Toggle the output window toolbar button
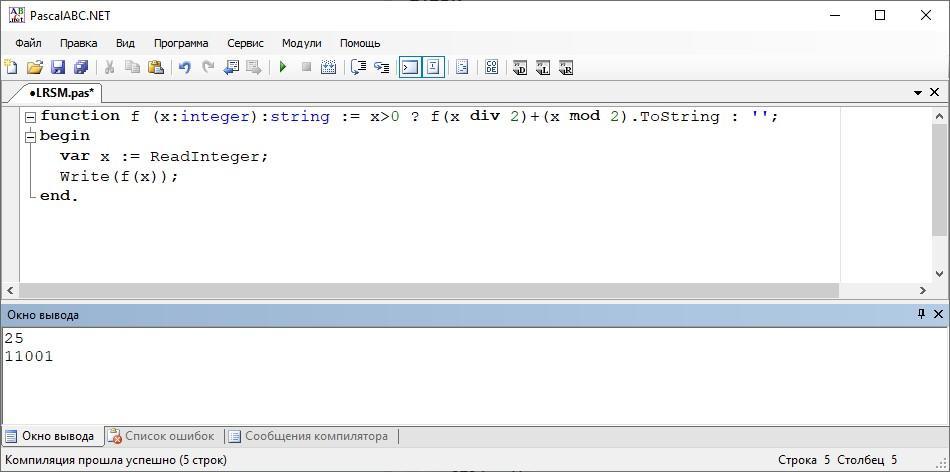The width and height of the screenshot is (950, 472). click(410, 67)
